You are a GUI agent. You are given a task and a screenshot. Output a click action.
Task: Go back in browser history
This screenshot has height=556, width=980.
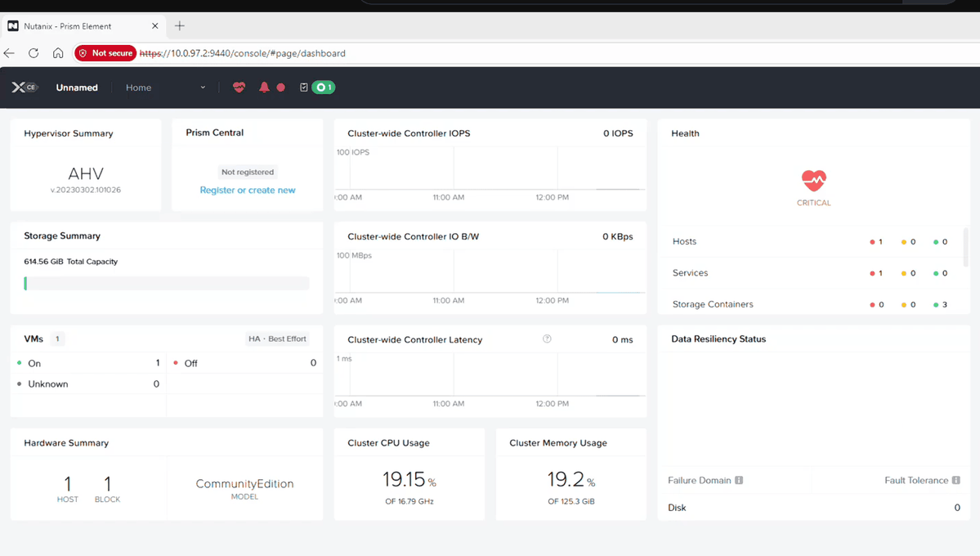9,53
